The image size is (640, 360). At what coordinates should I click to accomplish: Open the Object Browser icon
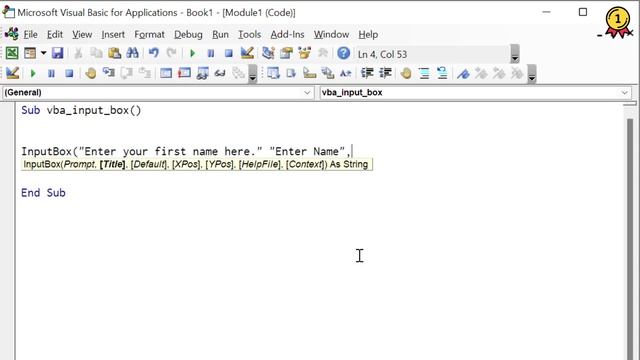[304, 53]
